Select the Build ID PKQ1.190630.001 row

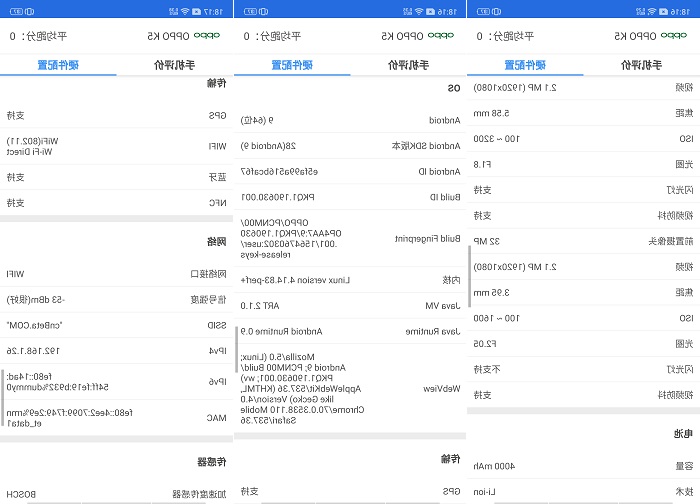(350, 197)
